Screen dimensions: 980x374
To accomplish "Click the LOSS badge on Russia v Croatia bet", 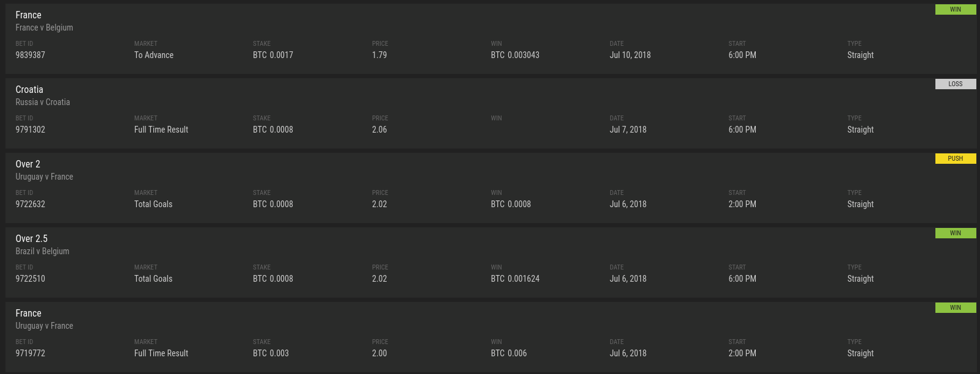I will tap(955, 84).
